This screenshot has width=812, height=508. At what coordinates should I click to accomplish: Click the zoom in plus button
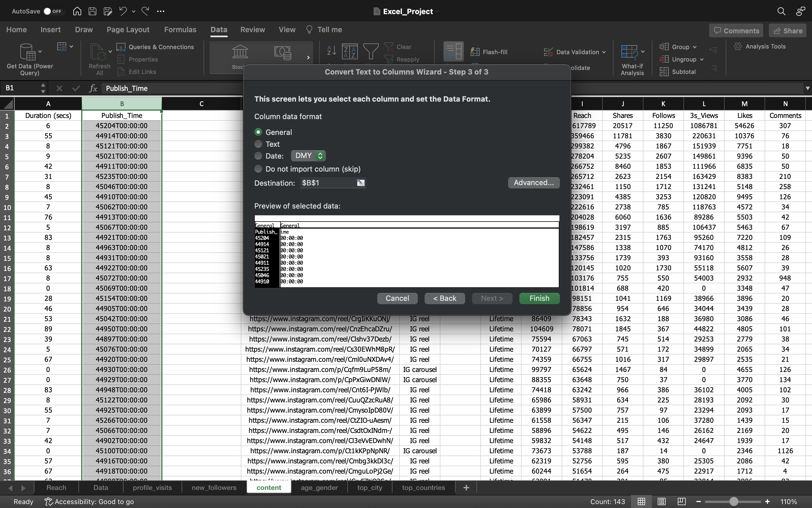click(x=767, y=502)
